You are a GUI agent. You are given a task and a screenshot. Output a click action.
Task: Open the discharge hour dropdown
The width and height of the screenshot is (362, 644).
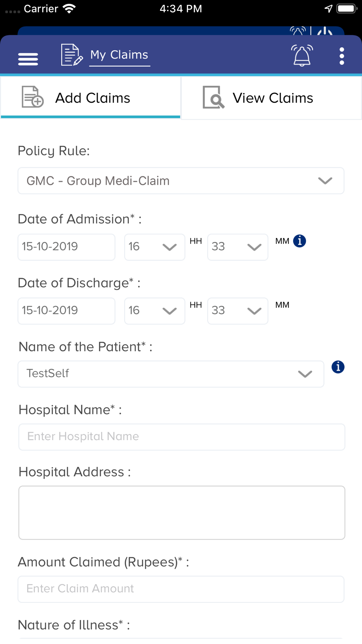[155, 311]
